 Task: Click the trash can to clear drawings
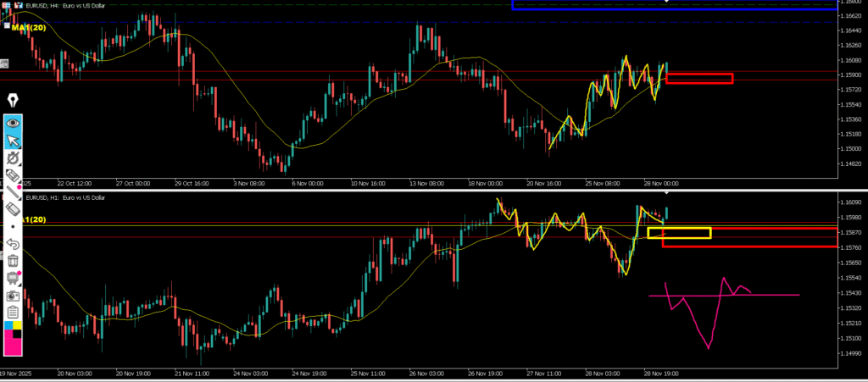(x=13, y=261)
